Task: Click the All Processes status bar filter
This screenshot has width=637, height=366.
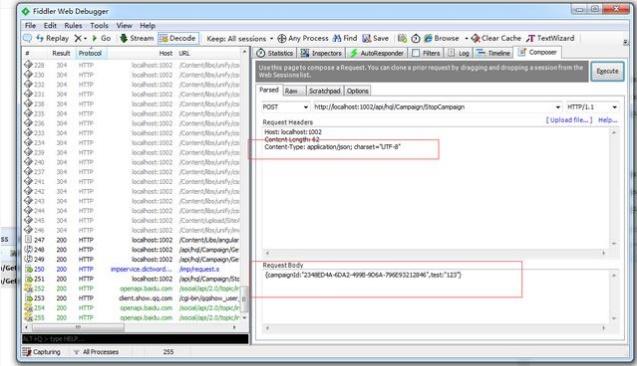Action: tap(96, 352)
